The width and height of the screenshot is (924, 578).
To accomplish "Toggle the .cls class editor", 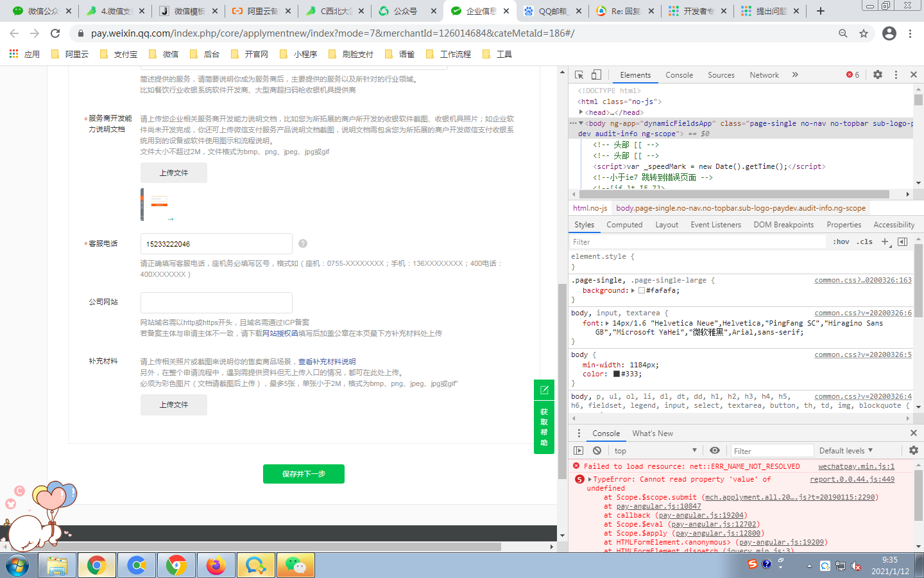I will [x=865, y=241].
